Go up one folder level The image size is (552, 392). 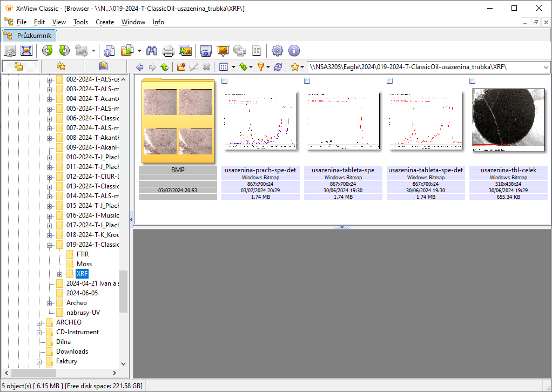tap(164, 67)
